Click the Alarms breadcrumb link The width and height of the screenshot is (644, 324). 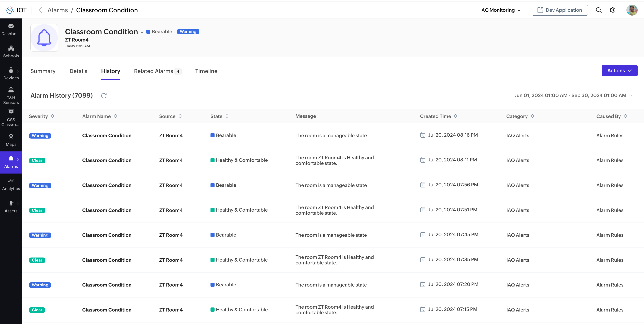(57, 10)
